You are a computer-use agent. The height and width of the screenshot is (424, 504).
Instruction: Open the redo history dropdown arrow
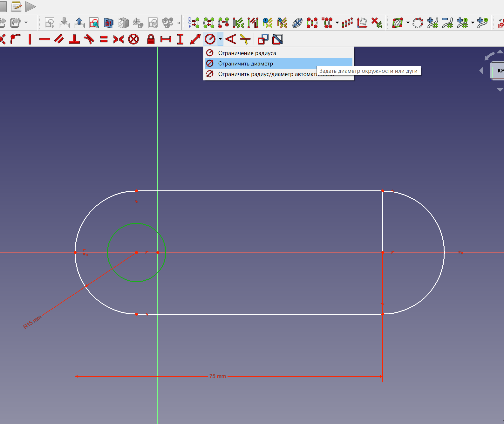click(26, 23)
